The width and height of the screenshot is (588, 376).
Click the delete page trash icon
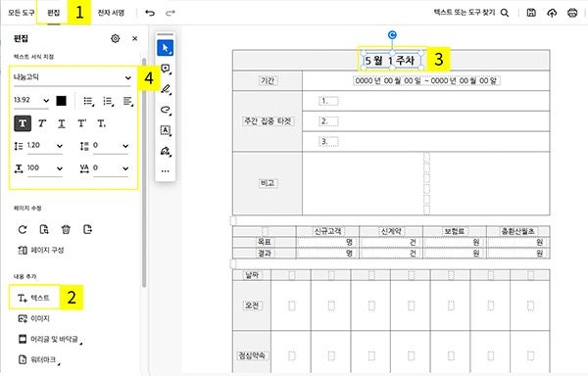tap(66, 229)
